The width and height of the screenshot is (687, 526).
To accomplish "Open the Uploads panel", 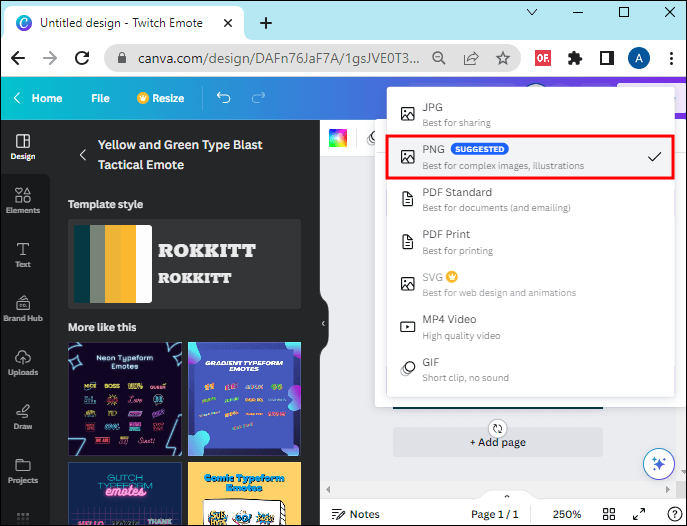I will pyautogui.click(x=23, y=363).
